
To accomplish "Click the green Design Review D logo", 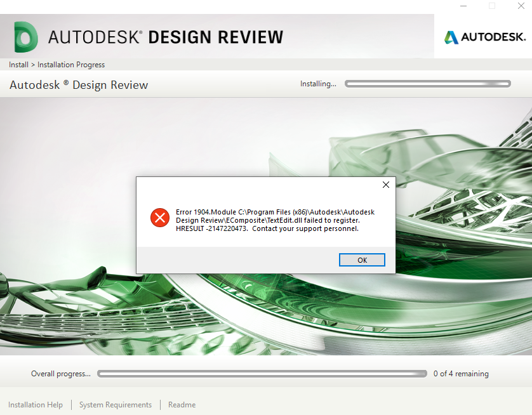I will (x=26, y=37).
